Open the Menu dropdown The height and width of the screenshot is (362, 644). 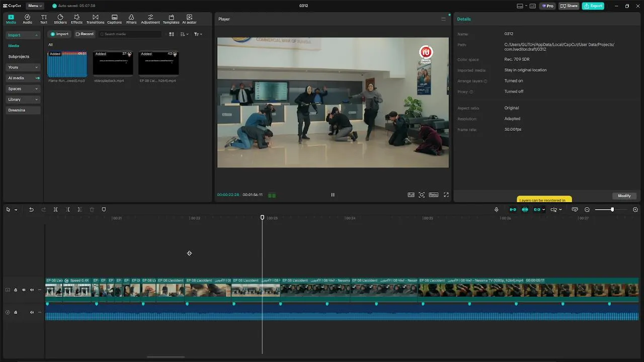coord(35,6)
